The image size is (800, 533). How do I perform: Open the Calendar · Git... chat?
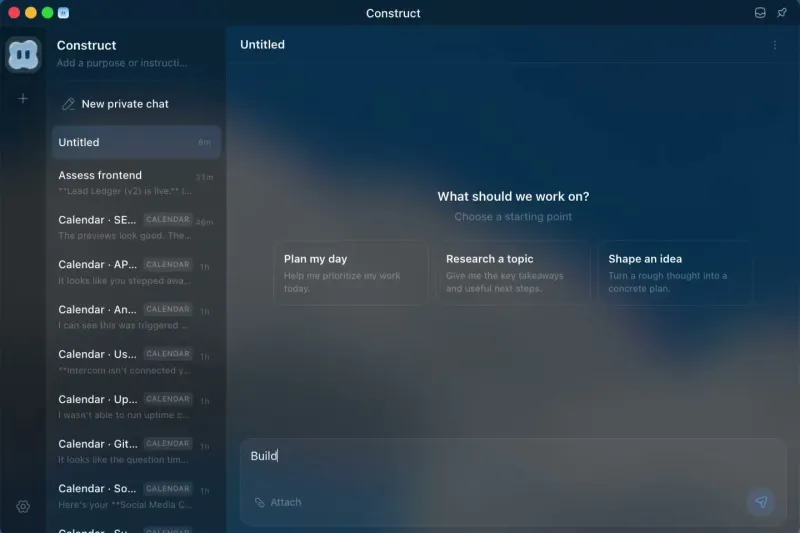point(136,451)
